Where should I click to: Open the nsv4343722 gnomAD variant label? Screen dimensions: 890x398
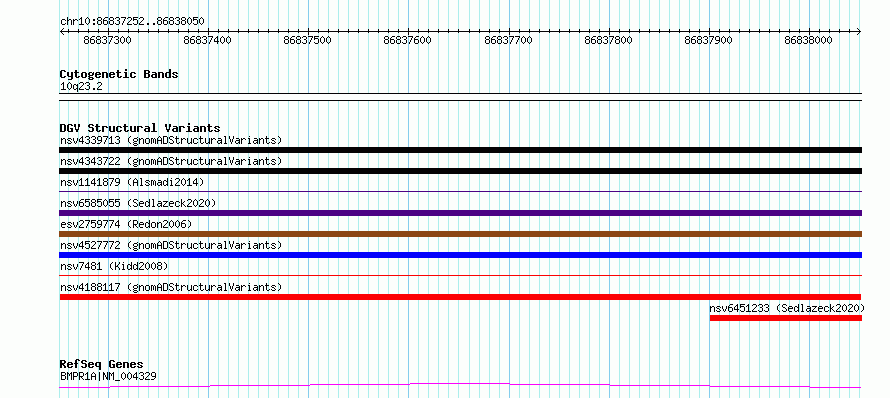click(x=171, y=161)
